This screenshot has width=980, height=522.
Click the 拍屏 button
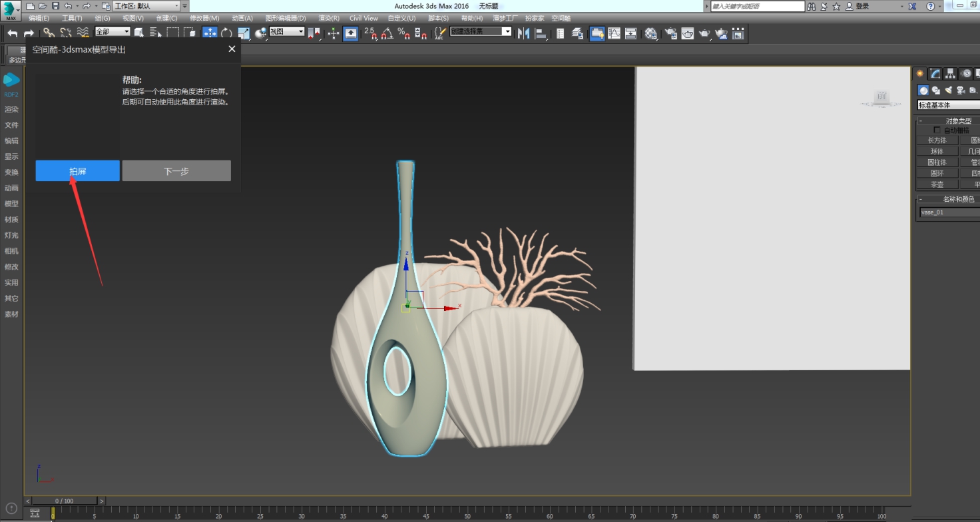78,170
